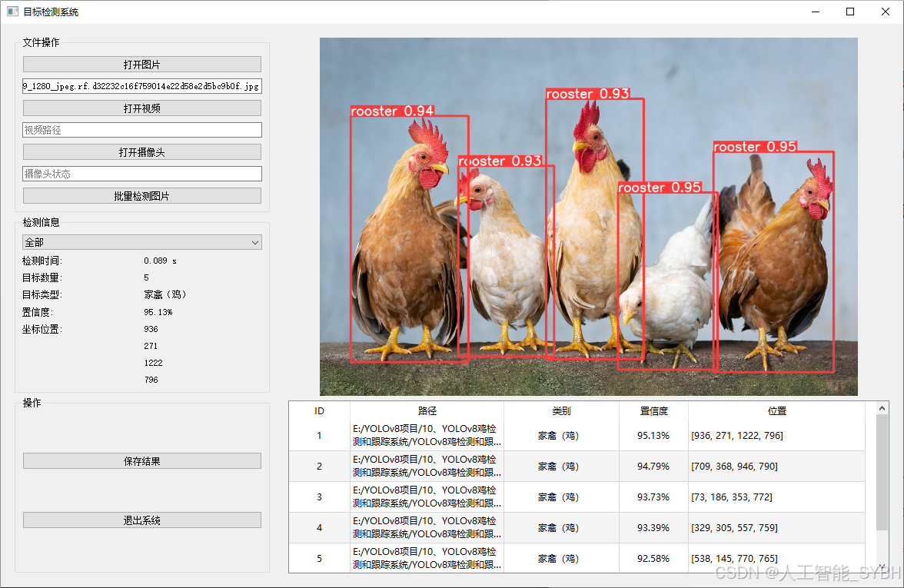This screenshot has width=904, height=588.
Task: Maximize the 目标检测系统 window
Action: coord(850,12)
